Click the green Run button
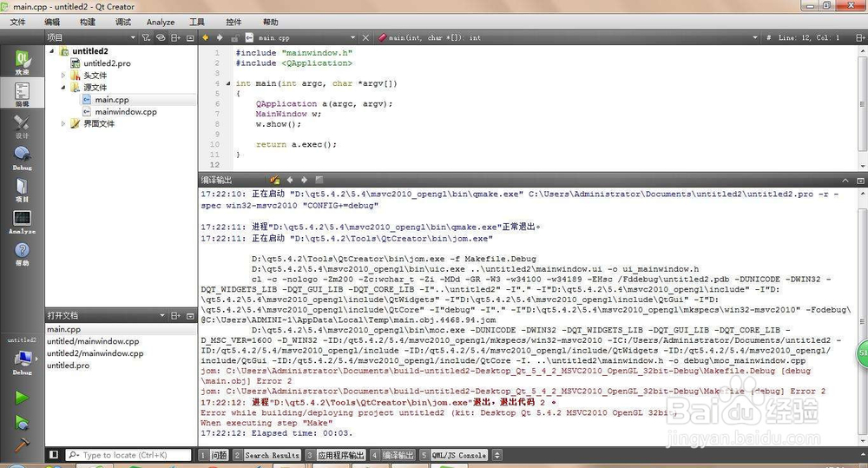This screenshot has width=868, height=468. coord(23,397)
